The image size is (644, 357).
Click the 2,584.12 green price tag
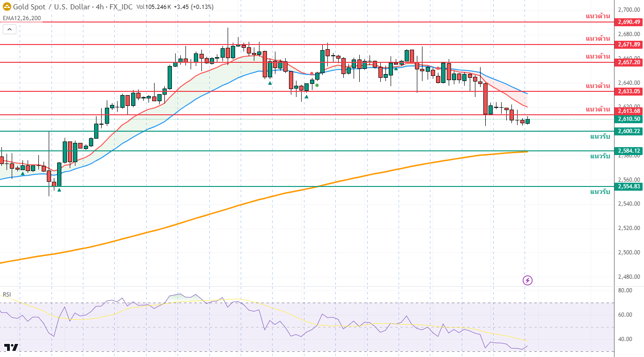click(x=629, y=151)
